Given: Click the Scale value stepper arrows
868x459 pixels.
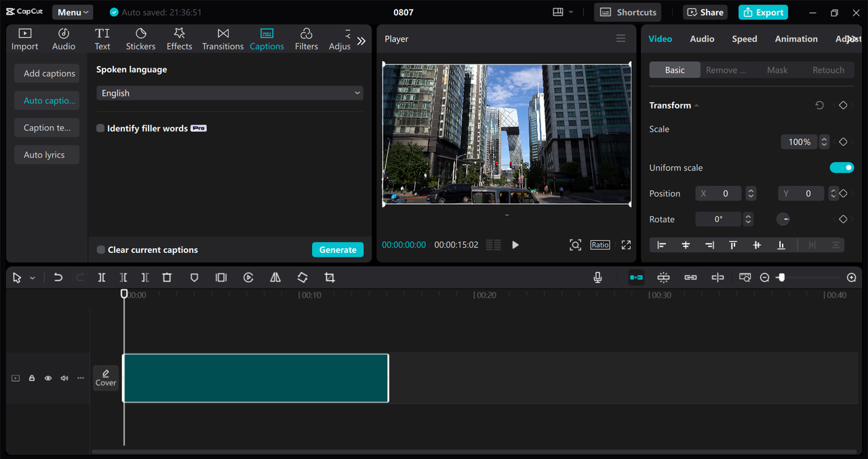Looking at the screenshot, I should tap(824, 142).
